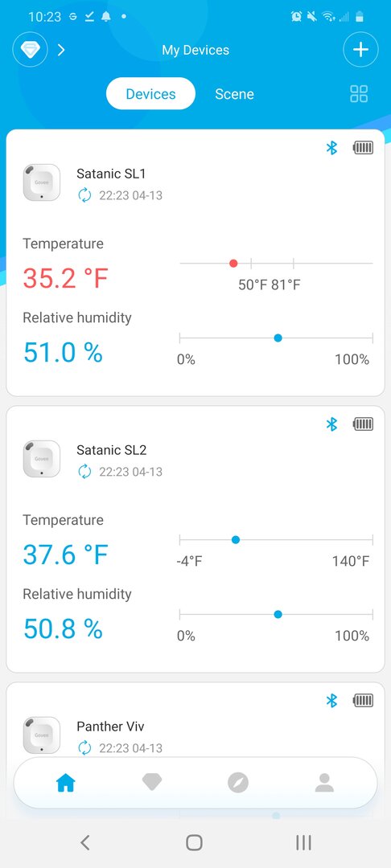The image size is (391, 868).
Task: Tap the Android back navigation button
Action: 84,842
